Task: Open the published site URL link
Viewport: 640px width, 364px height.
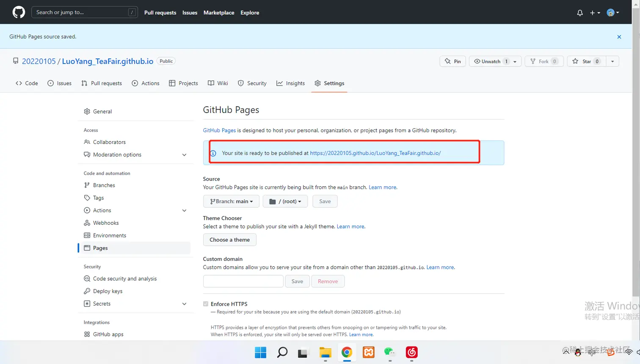Action: tap(375, 153)
